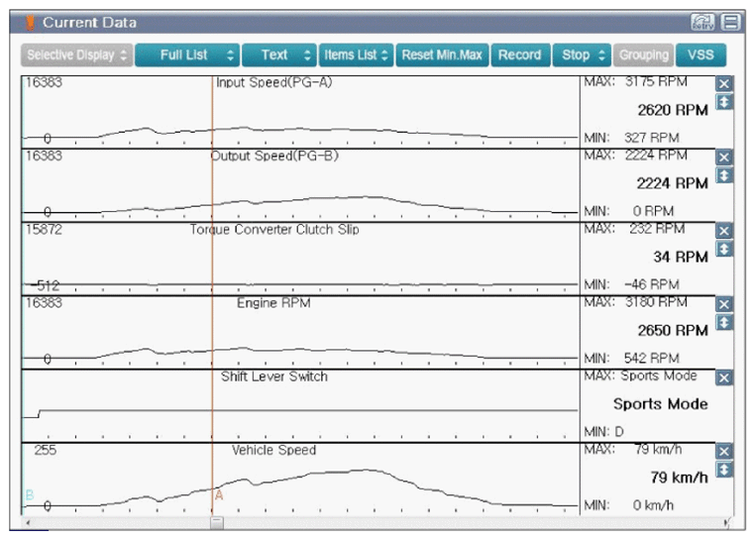Click the 2650 RPM current value
756x540 pixels.
pyautogui.click(x=673, y=331)
